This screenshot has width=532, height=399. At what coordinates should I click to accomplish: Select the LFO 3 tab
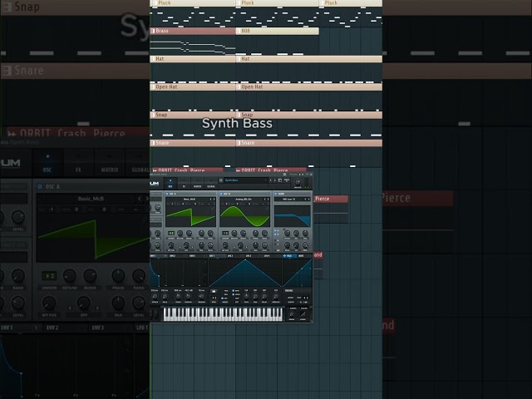[254, 256]
